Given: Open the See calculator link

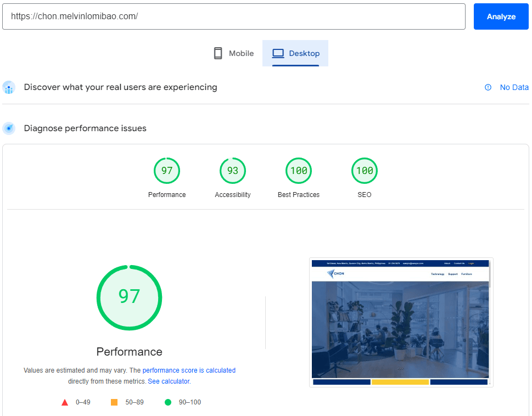Looking at the screenshot, I should pyautogui.click(x=169, y=381).
